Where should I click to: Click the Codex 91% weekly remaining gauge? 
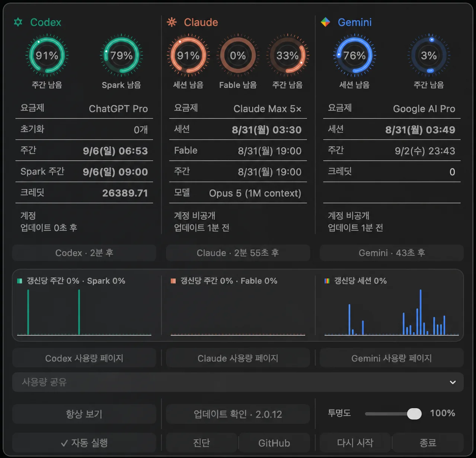click(x=47, y=55)
